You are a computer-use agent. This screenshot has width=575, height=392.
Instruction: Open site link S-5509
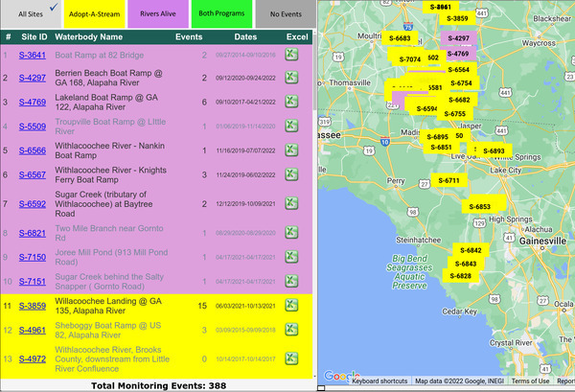[33, 127]
